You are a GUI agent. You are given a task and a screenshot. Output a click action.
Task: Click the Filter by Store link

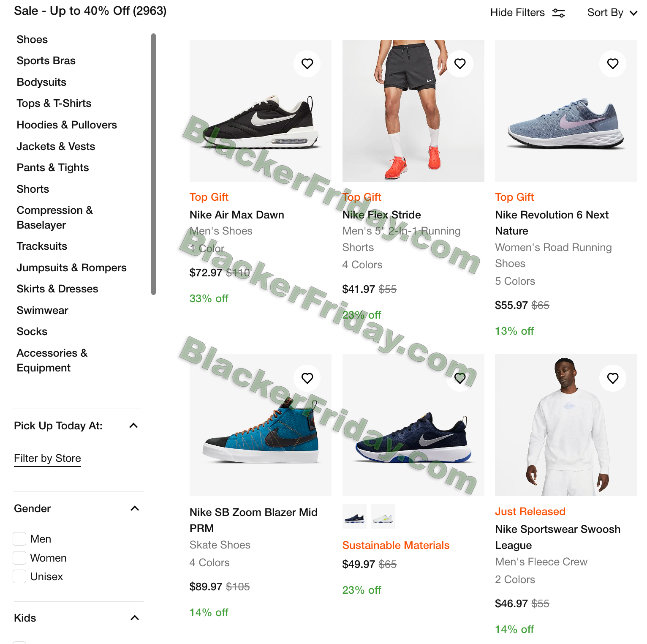pos(47,458)
